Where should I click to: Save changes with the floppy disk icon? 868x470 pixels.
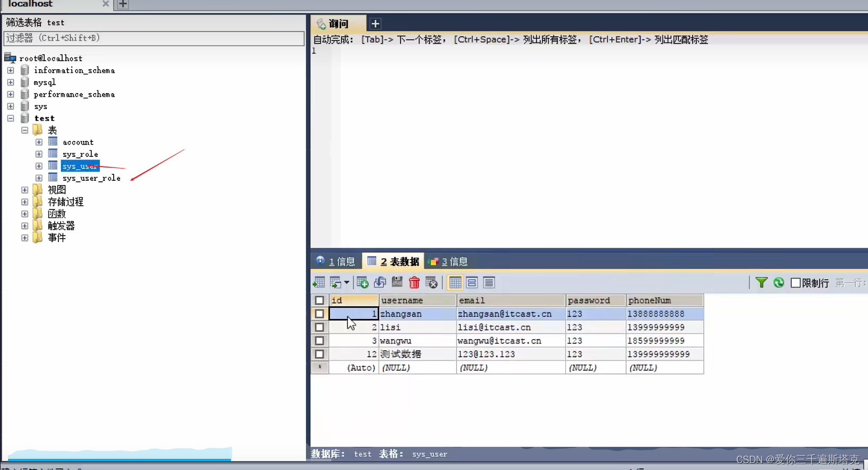click(397, 282)
